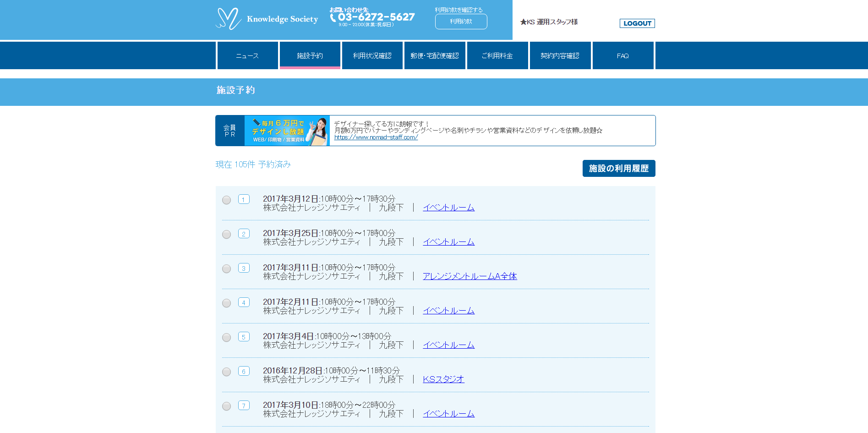
Task: Switch to 利用状況確認 tab
Action: click(372, 55)
